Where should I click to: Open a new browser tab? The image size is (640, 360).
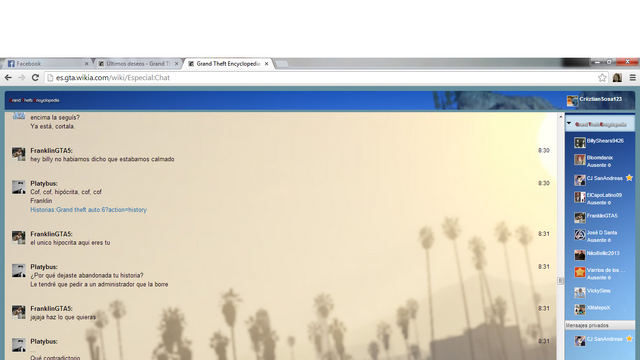(282, 64)
